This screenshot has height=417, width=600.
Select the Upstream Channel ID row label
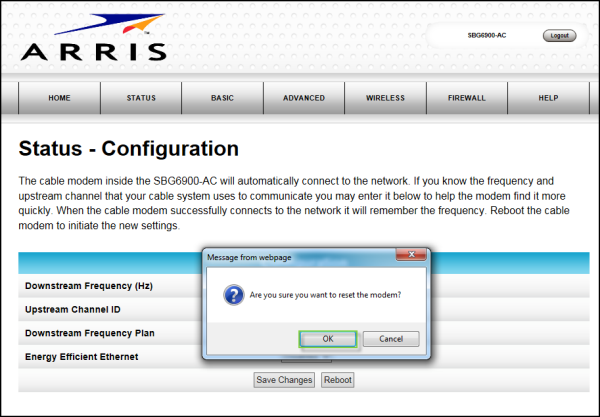(76, 309)
